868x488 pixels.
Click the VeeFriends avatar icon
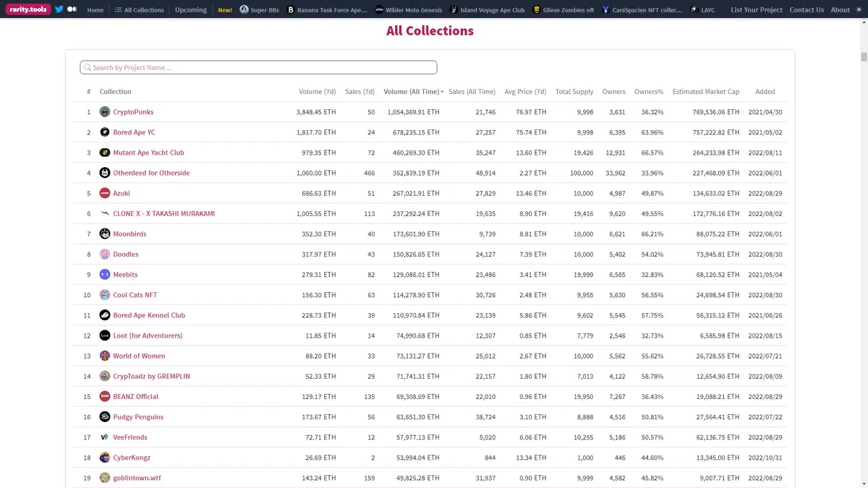coord(105,437)
